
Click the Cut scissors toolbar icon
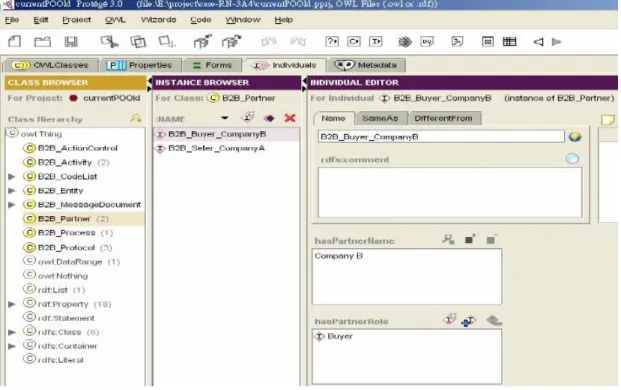tap(109, 42)
